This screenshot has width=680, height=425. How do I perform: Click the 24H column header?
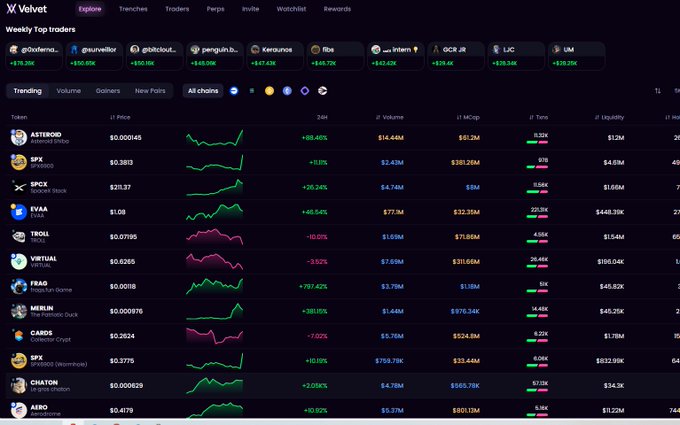[322, 117]
